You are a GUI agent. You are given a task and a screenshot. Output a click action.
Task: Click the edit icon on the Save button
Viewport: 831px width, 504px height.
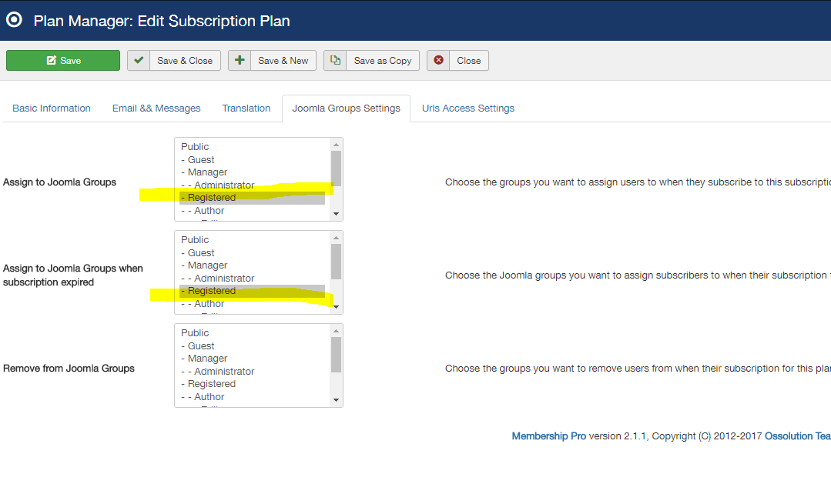click(52, 60)
